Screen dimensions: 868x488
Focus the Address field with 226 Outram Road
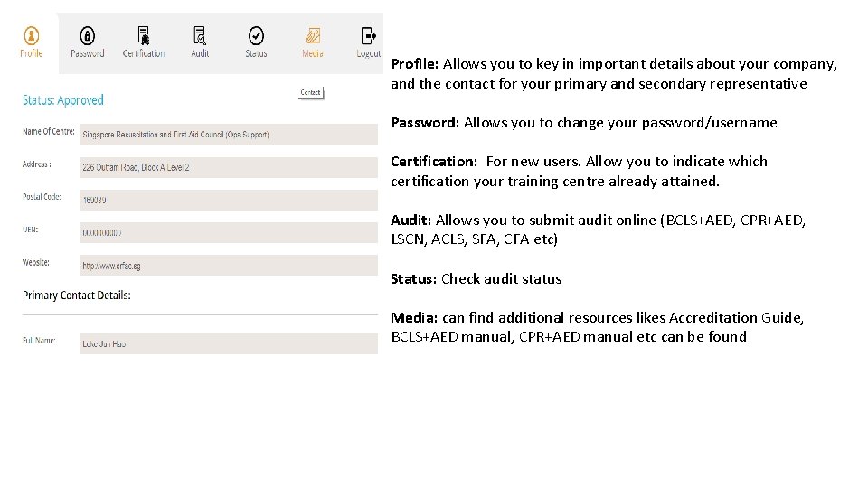point(229,168)
